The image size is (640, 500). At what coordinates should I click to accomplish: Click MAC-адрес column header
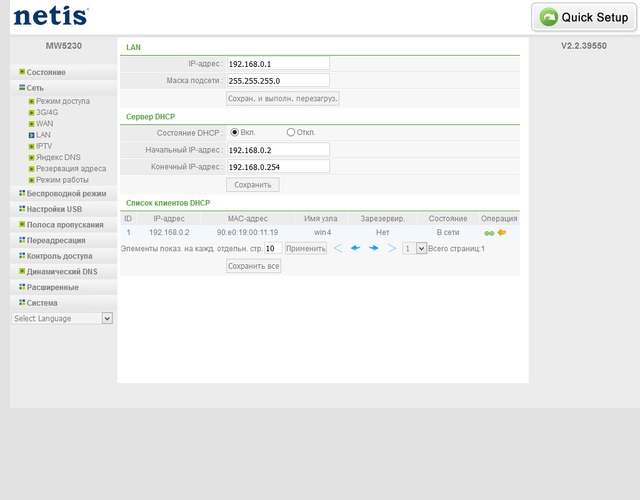[247, 218]
